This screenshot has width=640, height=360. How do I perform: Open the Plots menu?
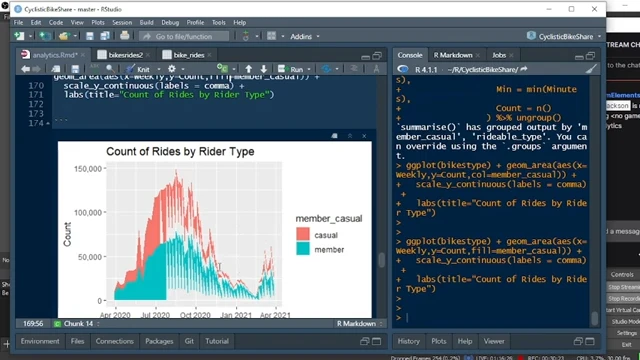pos(98,22)
